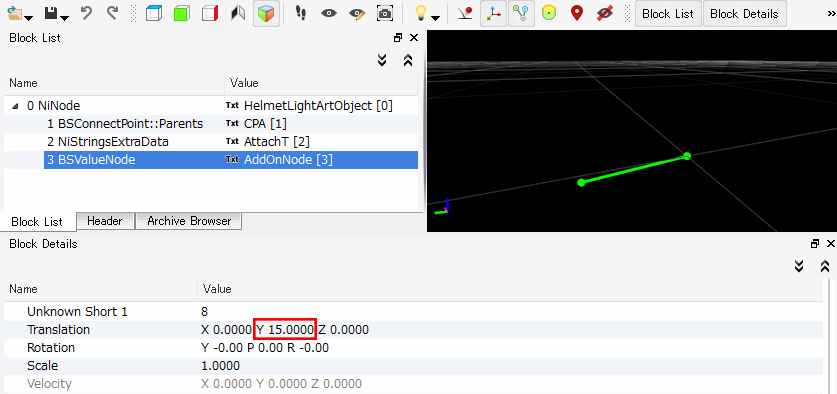837x394 pixels.
Task: Expand all rows in Block Details
Action: [x=799, y=266]
